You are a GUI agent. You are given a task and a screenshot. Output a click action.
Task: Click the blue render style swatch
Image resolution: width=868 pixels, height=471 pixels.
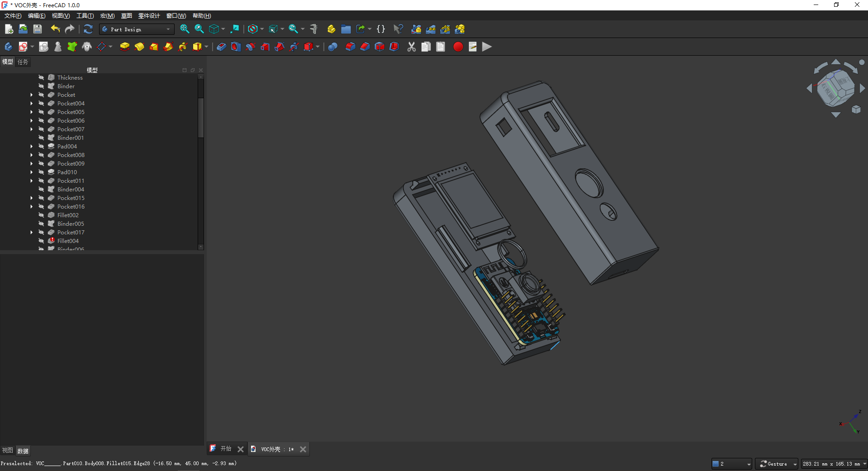(716, 464)
